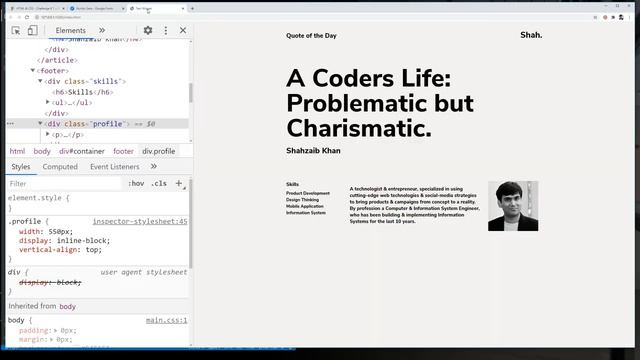Image resolution: width=640 pixels, height=360 pixels.
Task: Expand the ul element node
Action: (48, 102)
